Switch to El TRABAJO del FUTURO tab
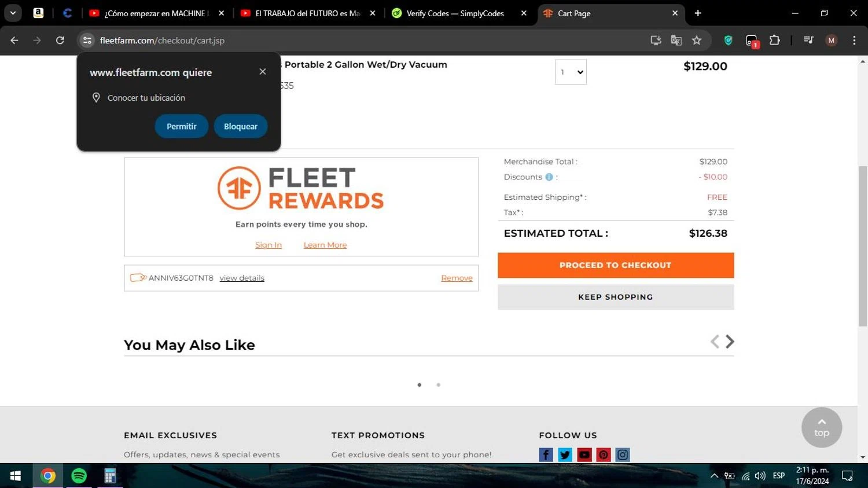Screen dimensions: 868x488 click(x=308, y=13)
